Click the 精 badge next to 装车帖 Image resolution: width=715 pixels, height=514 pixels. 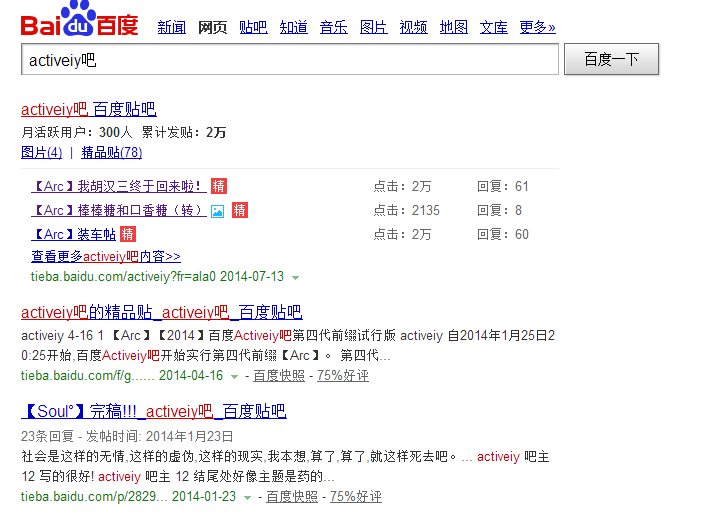(128, 234)
